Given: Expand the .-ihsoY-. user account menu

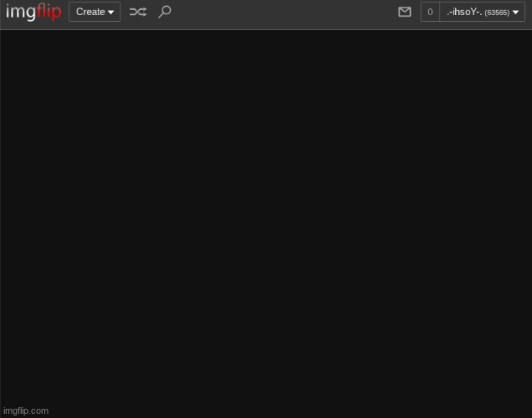Looking at the screenshot, I should 482,12.
